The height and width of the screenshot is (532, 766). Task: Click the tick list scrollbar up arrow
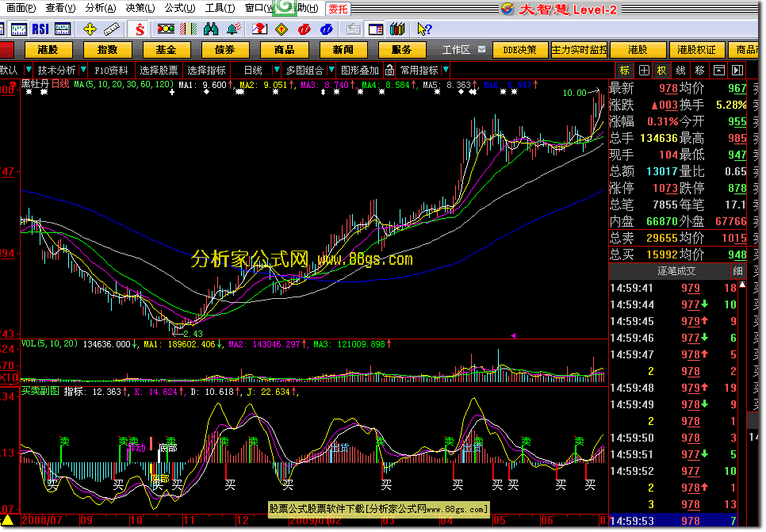pyautogui.click(x=742, y=285)
